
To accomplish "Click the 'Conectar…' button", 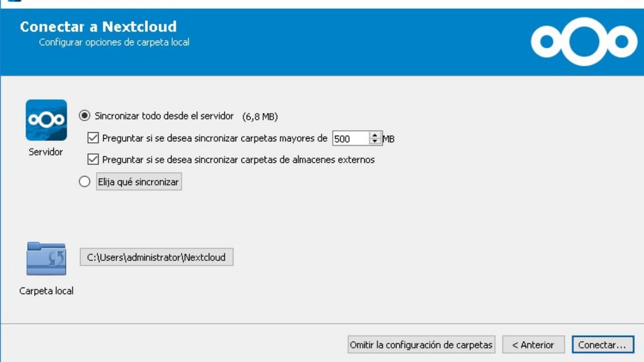I will [603, 345].
